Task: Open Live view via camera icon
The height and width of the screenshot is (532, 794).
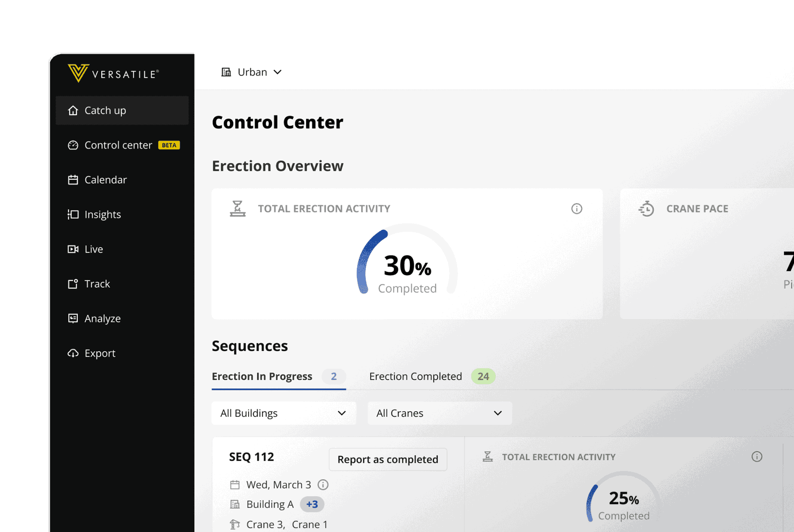Action: tap(72, 249)
